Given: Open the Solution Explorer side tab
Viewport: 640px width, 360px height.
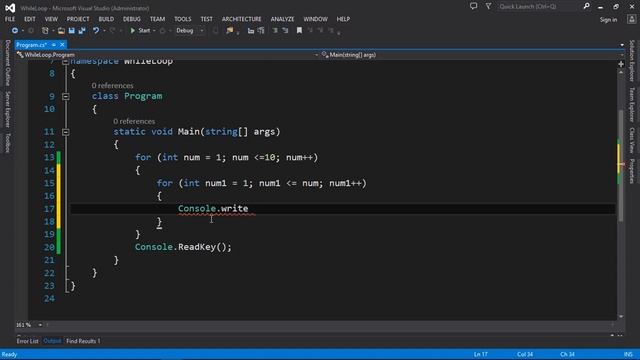Looking at the screenshot, I should click(632, 60).
